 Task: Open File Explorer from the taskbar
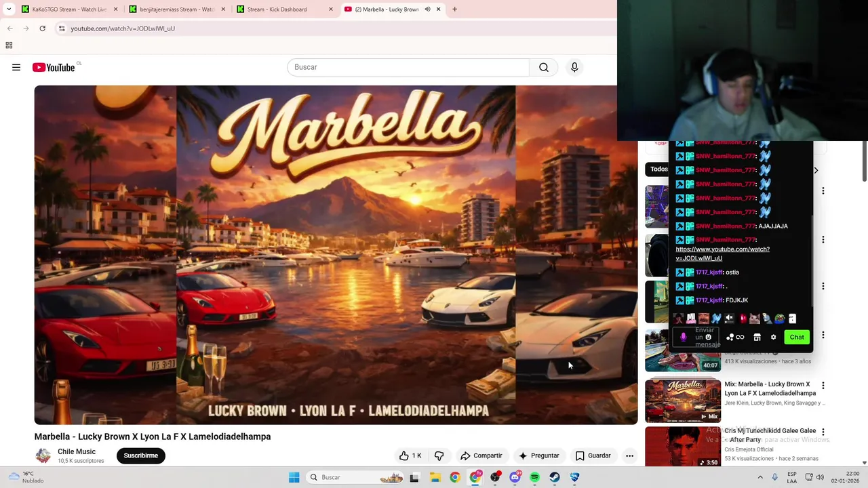(x=435, y=477)
